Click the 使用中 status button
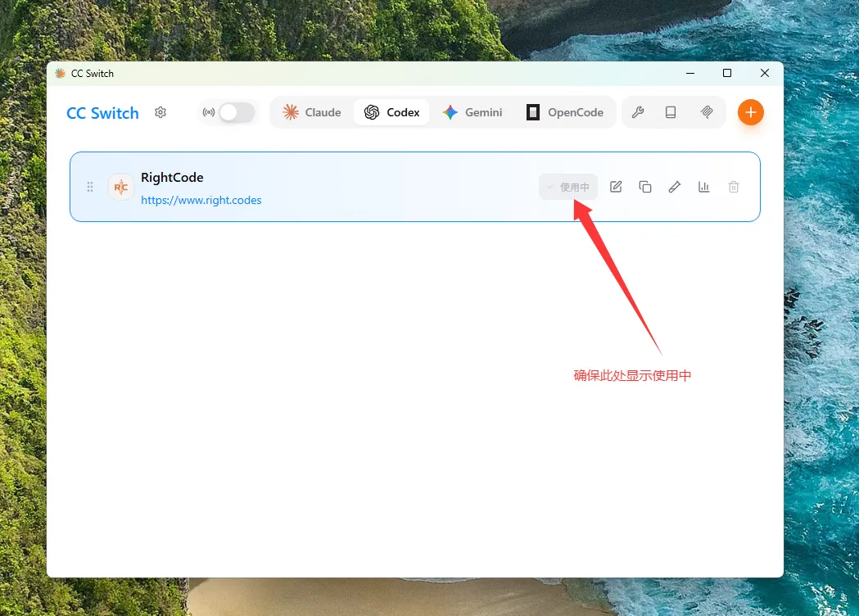The image size is (859, 616). pyautogui.click(x=568, y=187)
